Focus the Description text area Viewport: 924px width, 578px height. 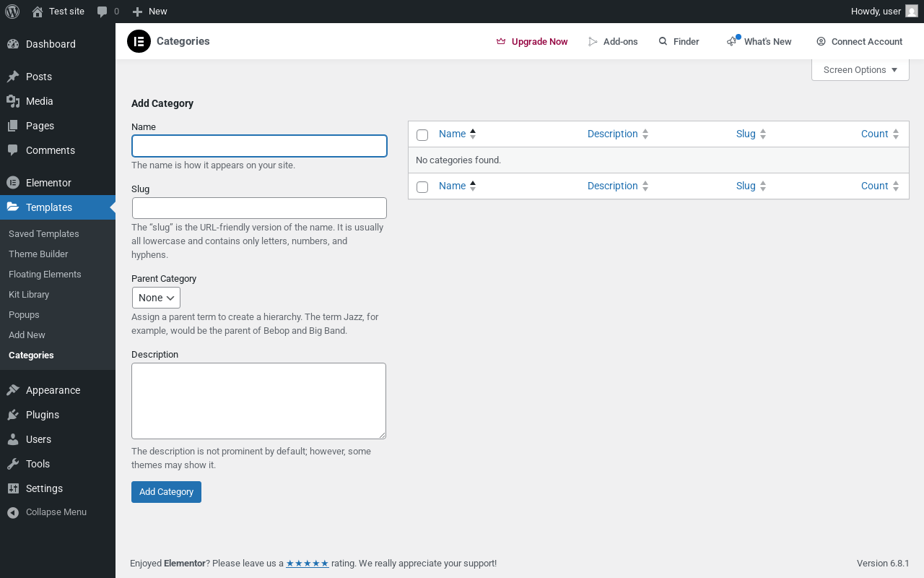click(x=258, y=400)
